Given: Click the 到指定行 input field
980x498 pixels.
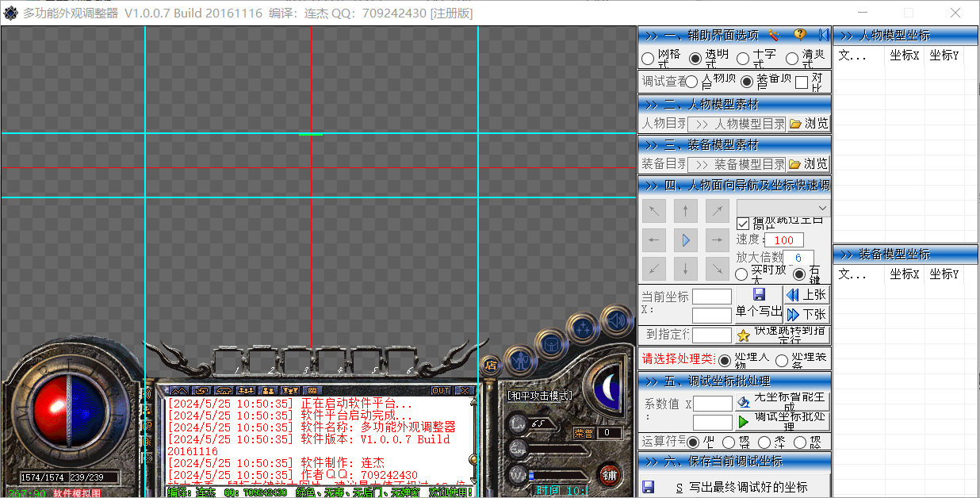Looking at the screenshot, I should point(712,335).
